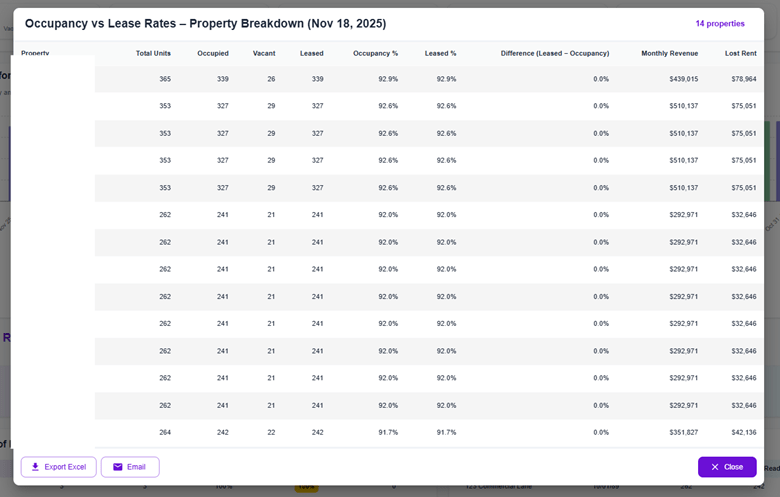
Task: Sort table by Total Units column
Action: [x=153, y=53]
